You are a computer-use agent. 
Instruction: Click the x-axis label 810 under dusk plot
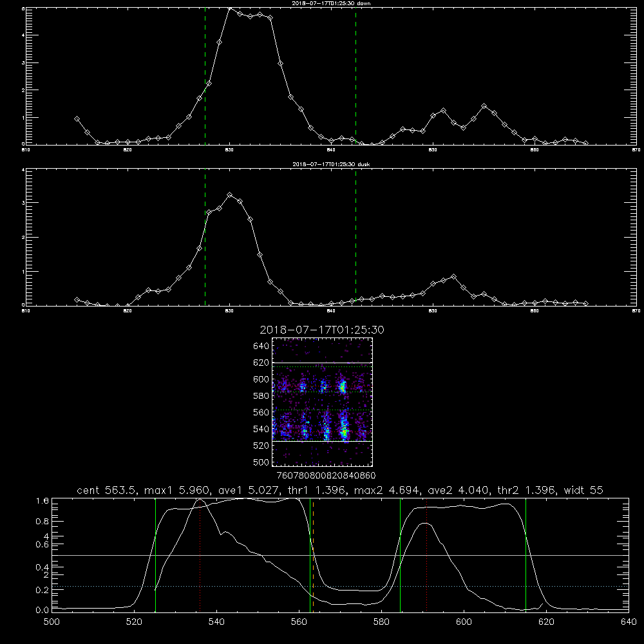pyautogui.click(x=26, y=311)
